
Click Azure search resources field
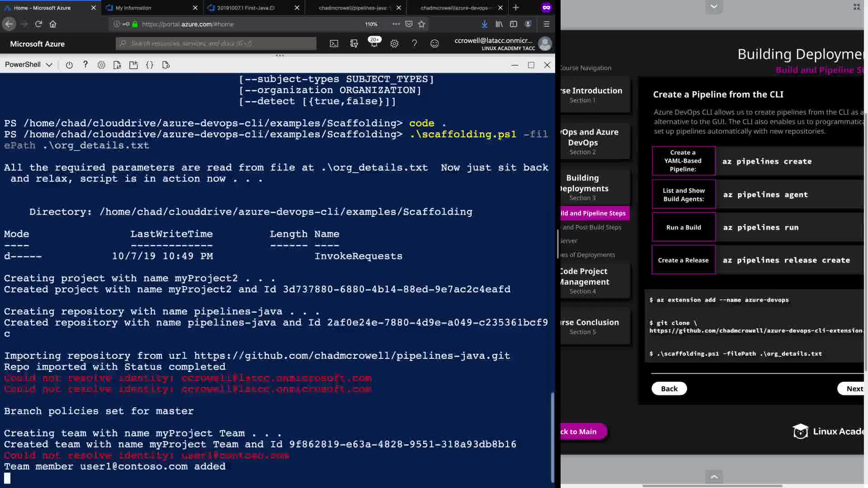click(217, 43)
